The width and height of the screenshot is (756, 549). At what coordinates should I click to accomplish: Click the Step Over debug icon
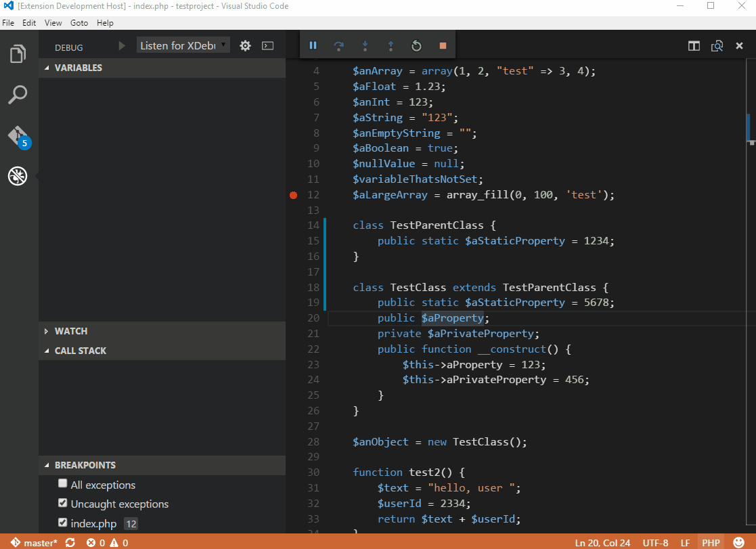click(339, 46)
